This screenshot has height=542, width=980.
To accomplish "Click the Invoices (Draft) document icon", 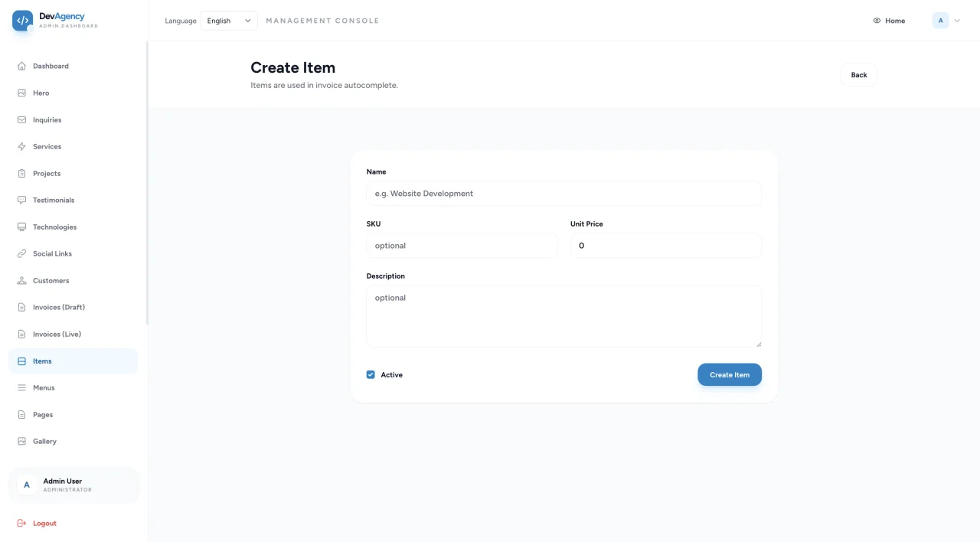I will [21, 307].
